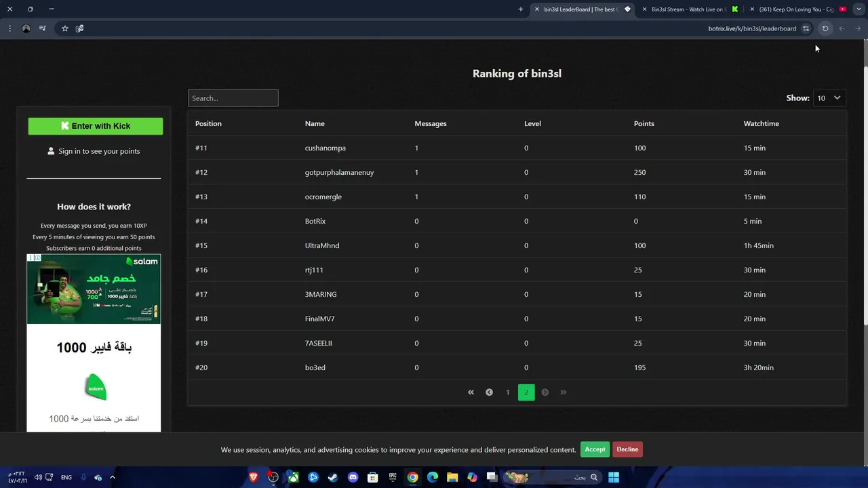Click the name gotpurphalamanenuy
The width and height of the screenshot is (868, 488).
339,172
